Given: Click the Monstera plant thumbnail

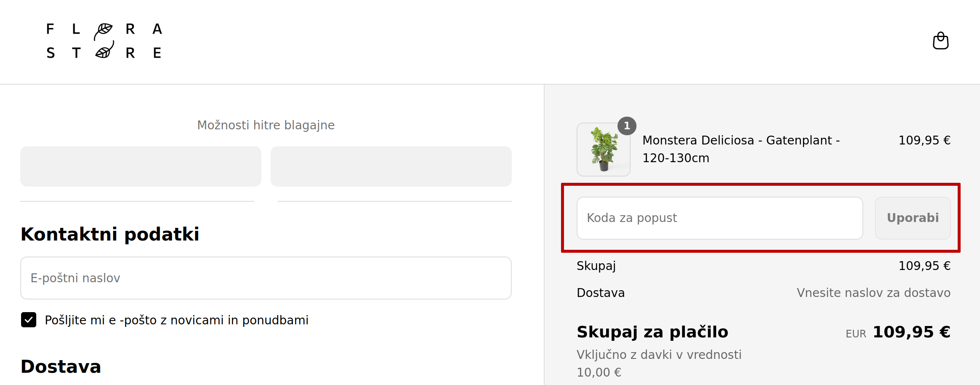Looking at the screenshot, I should pos(603,150).
